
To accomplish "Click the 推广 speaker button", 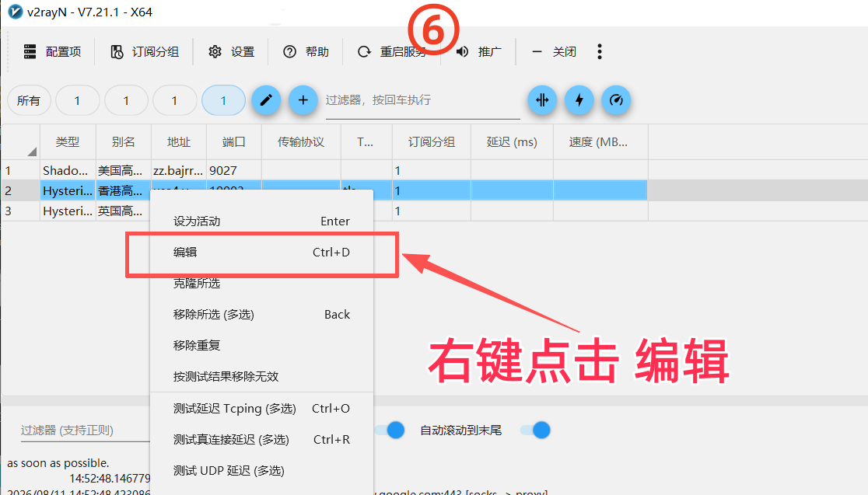I will [x=478, y=52].
